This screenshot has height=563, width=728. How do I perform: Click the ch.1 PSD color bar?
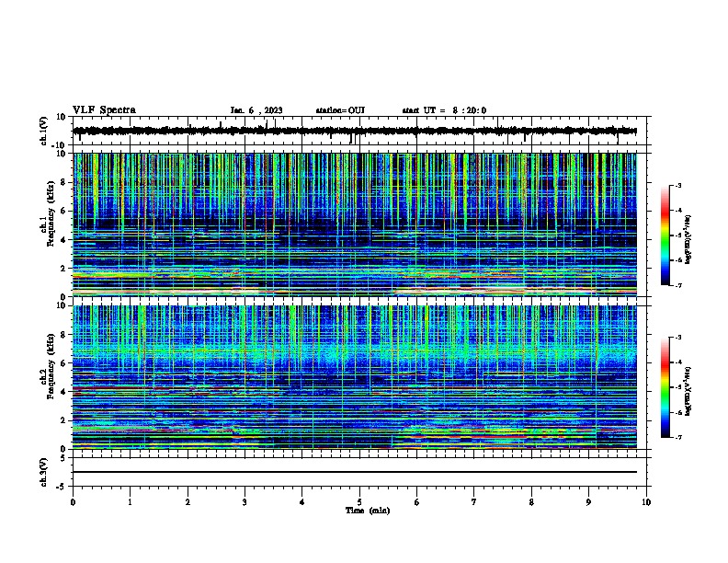(665, 236)
